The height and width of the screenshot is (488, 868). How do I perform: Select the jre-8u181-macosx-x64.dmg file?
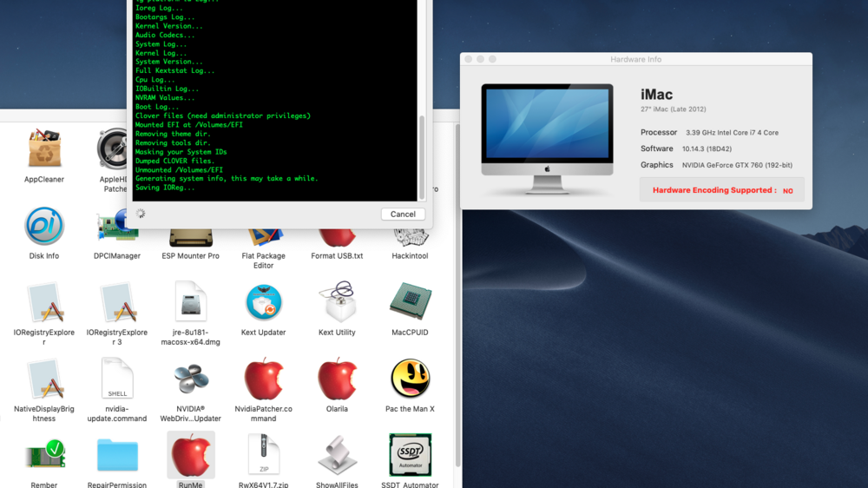click(x=190, y=301)
